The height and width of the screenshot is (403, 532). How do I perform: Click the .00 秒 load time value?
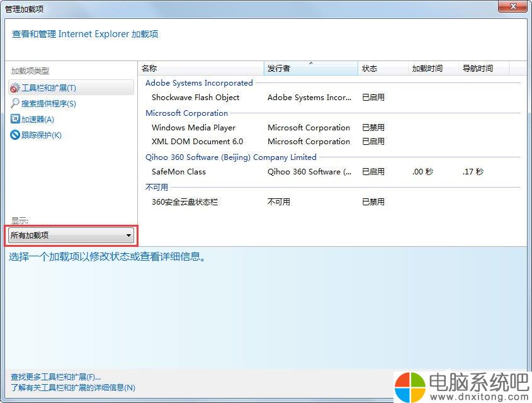click(422, 172)
